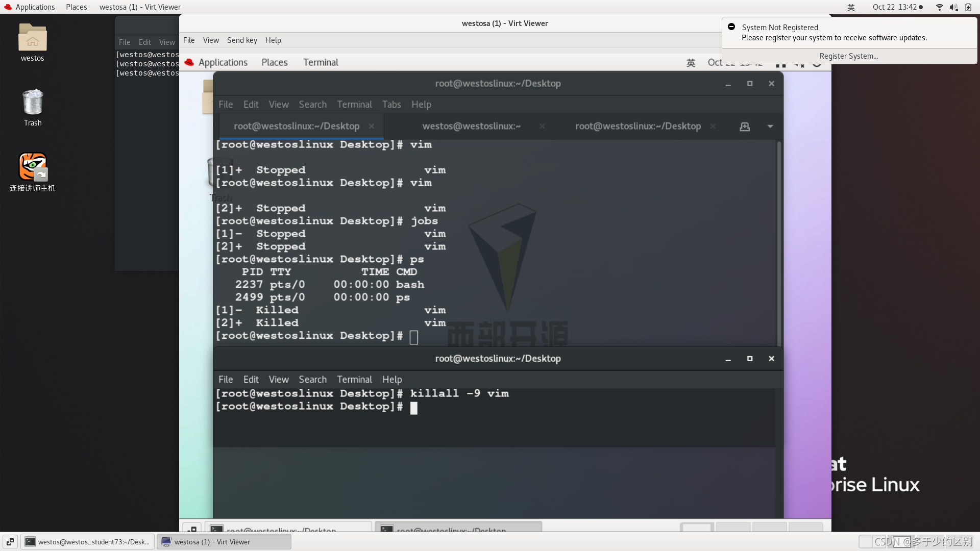The width and height of the screenshot is (980, 551).
Task: Open guest Terminal app menu
Action: pos(321,62)
